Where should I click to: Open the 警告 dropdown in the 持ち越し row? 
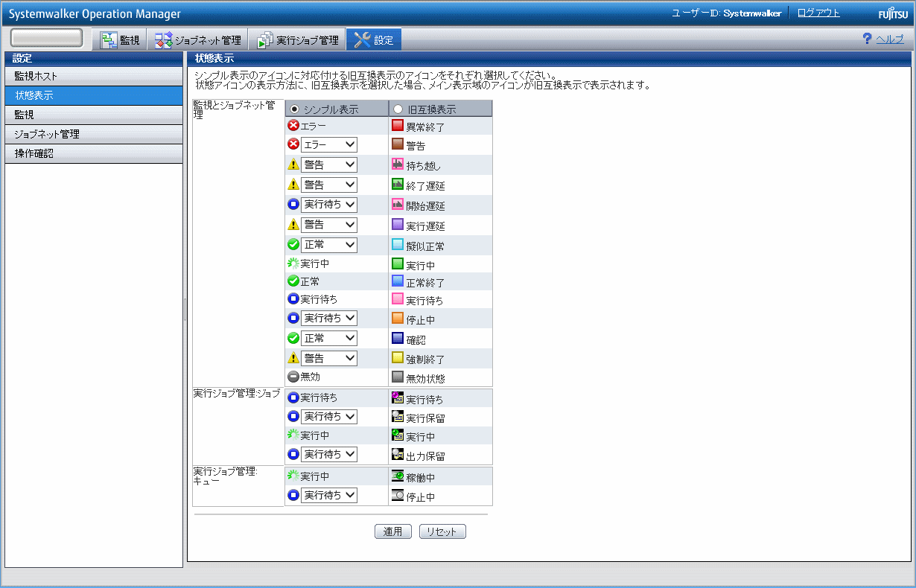pos(329,164)
